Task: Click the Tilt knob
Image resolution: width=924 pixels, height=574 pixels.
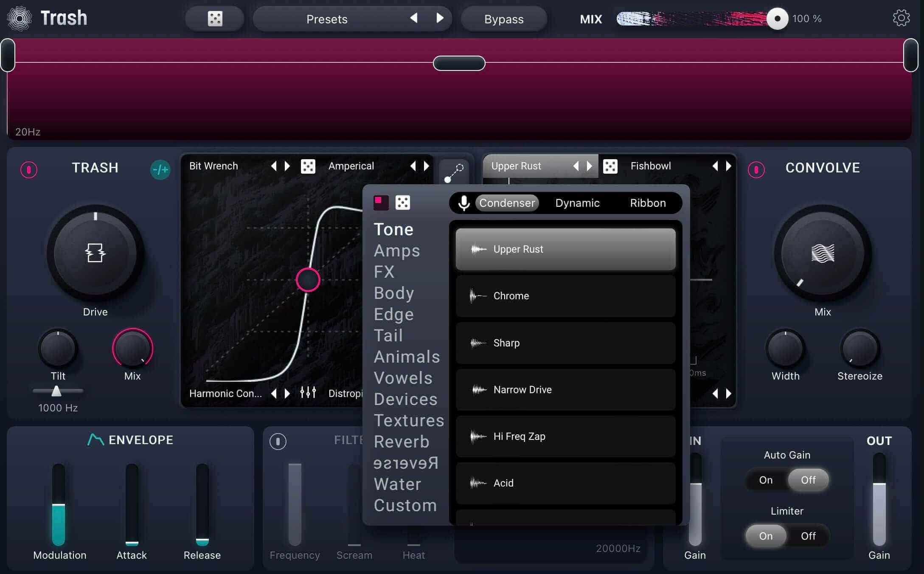Action: pyautogui.click(x=58, y=349)
